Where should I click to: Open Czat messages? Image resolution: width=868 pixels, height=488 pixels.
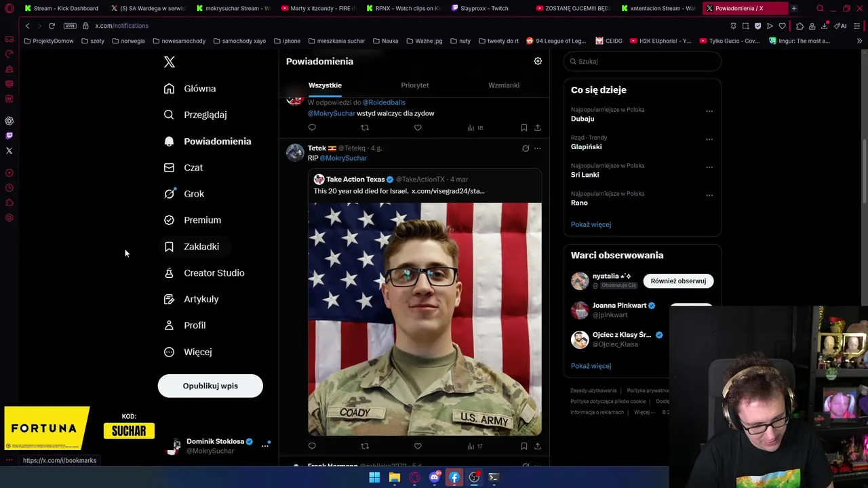click(x=184, y=167)
